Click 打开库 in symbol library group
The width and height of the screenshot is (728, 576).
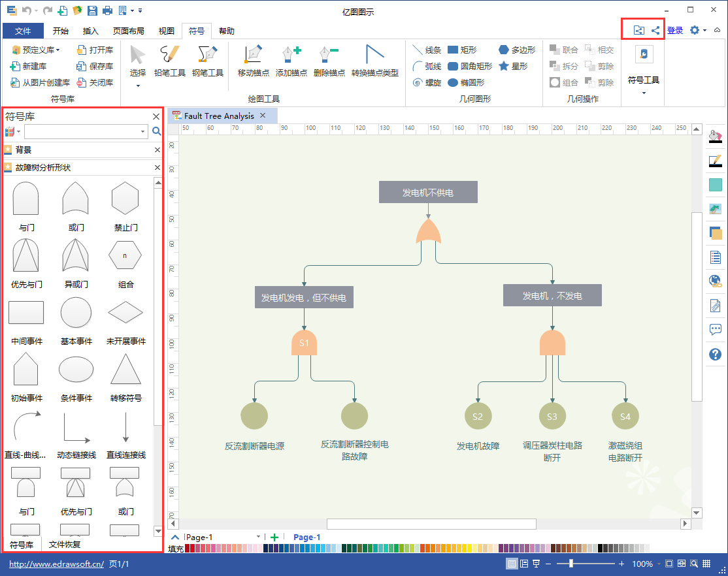[95, 50]
